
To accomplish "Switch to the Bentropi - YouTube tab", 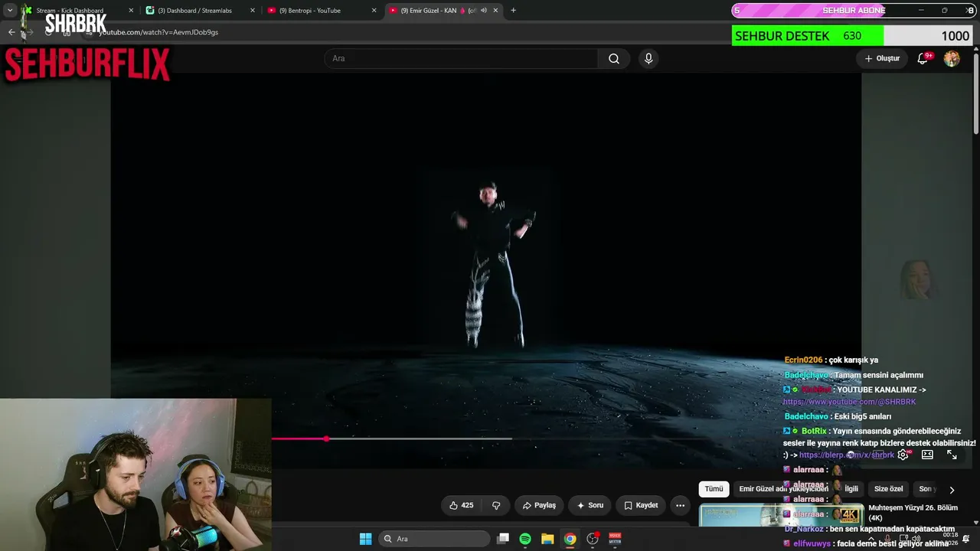I will click(322, 11).
